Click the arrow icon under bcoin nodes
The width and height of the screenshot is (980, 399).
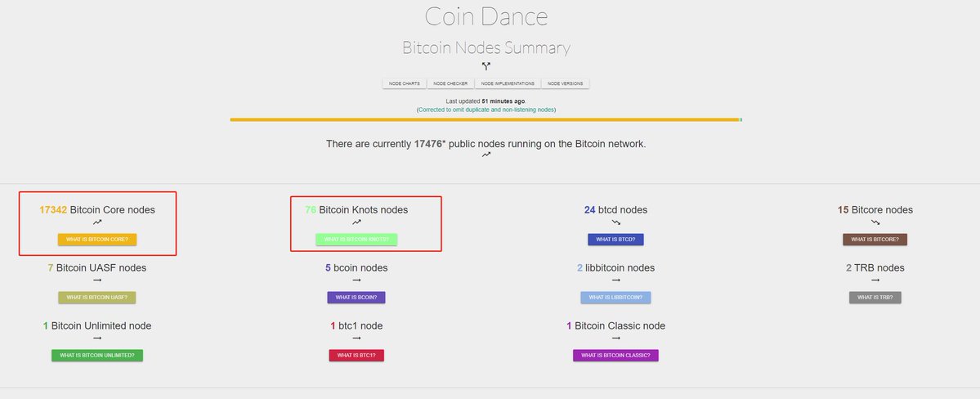tap(356, 280)
